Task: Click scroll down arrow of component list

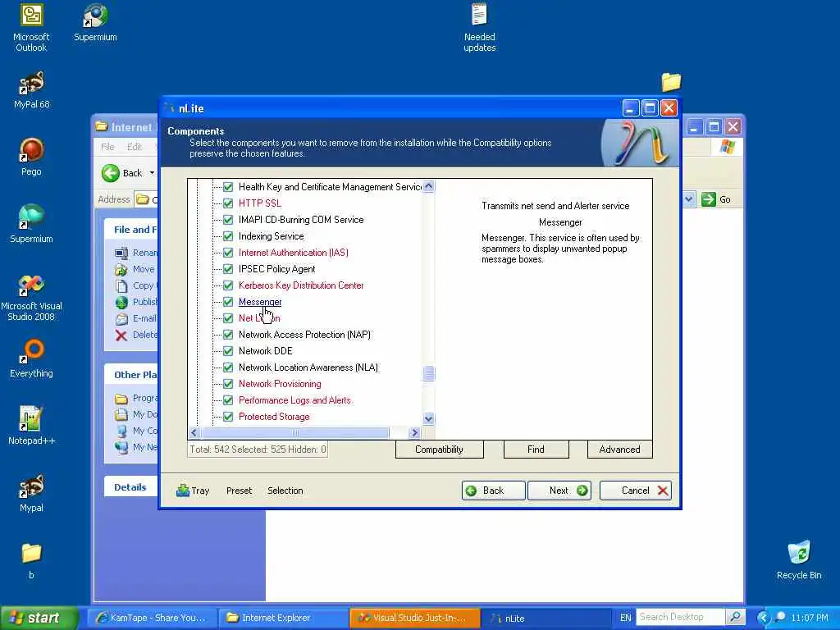Action: [x=428, y=418]
